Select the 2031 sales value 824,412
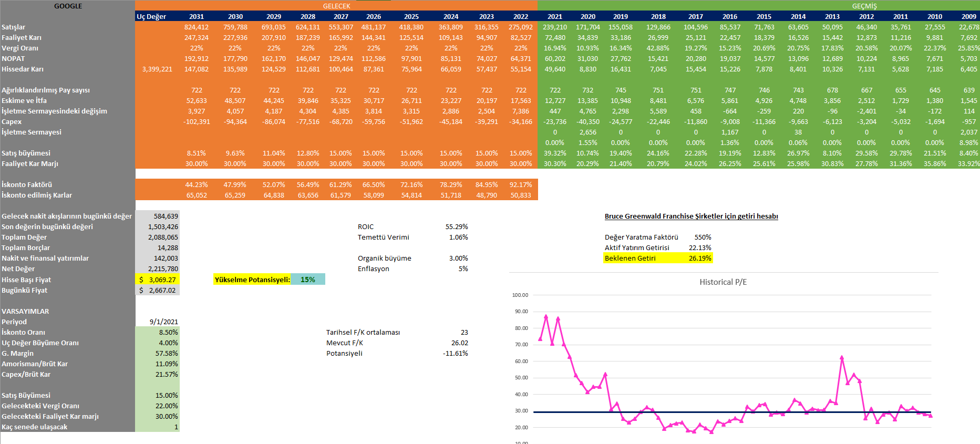This screenshot has width=980, height=444. pyautogui.click(x=197, y=27)
